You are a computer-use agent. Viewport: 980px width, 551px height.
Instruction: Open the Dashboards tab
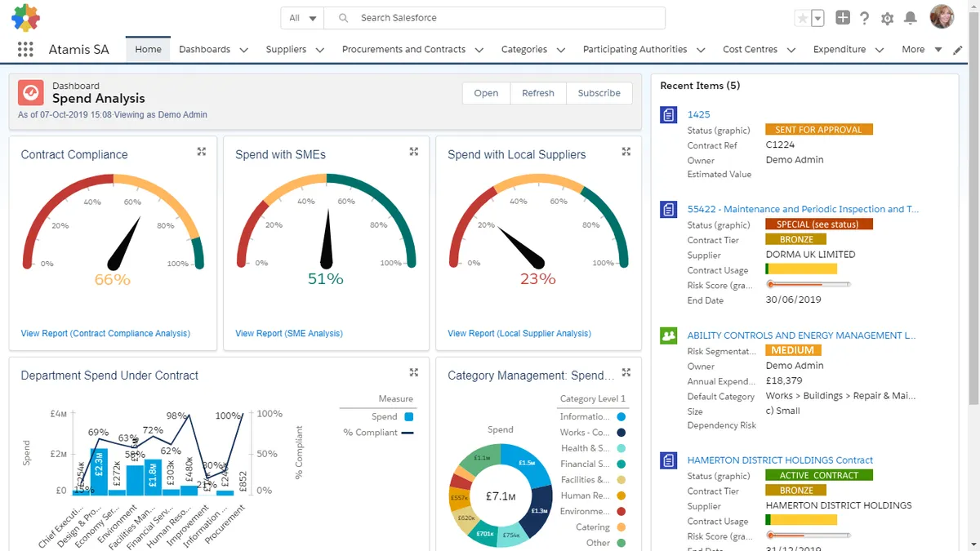[x=204, y=49]
